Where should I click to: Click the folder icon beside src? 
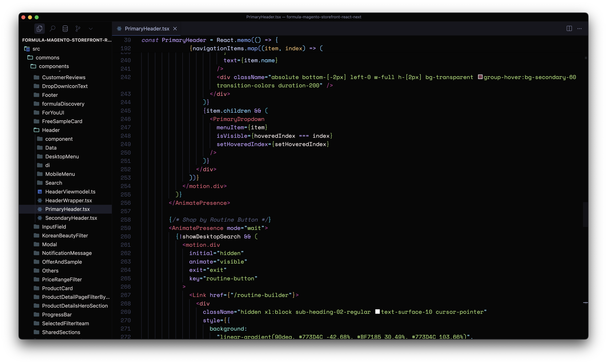27,49
